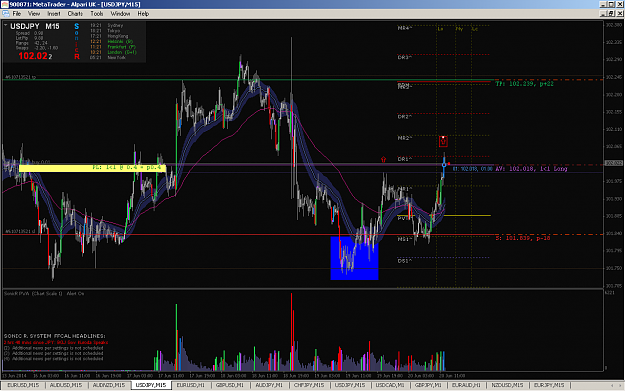Screen dimensions: 625x391
Task: Open the File menu
Action: tap(16, 14)
